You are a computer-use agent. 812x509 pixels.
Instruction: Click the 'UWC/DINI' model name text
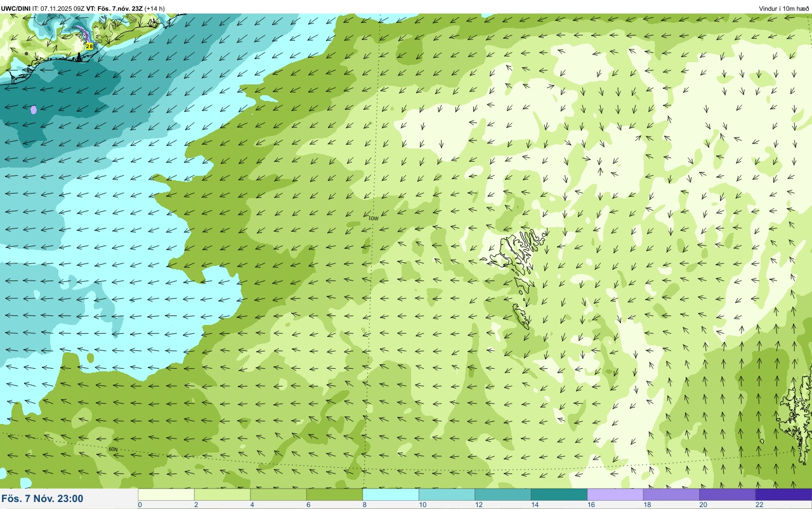16,8
